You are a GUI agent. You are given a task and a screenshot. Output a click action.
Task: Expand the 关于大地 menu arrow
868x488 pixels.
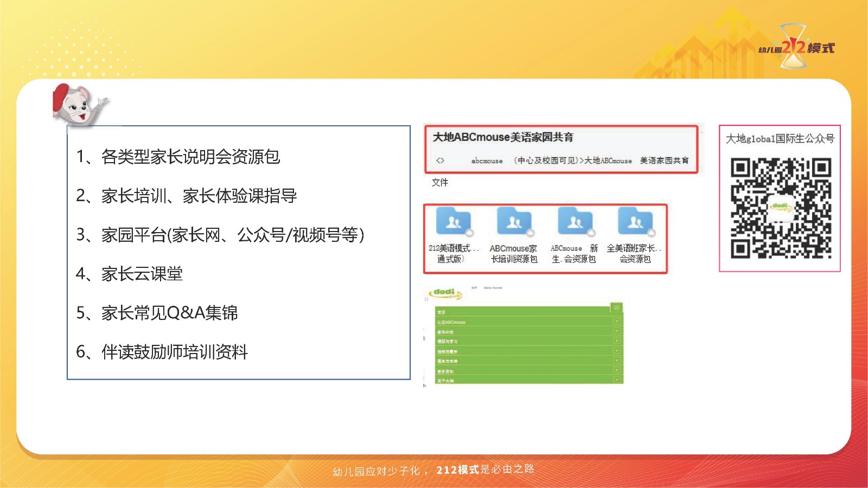click(617, 380)
